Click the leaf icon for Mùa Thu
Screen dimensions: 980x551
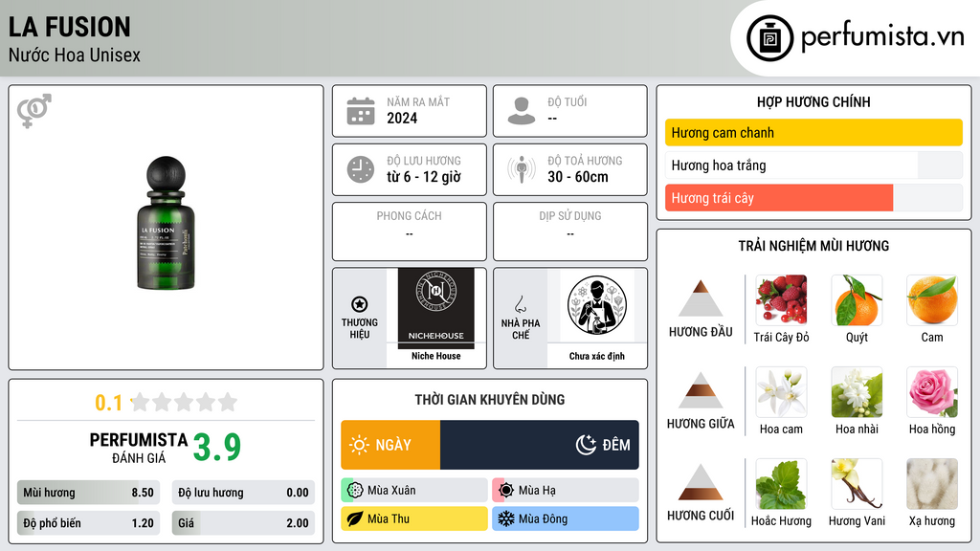coord(355,518)
